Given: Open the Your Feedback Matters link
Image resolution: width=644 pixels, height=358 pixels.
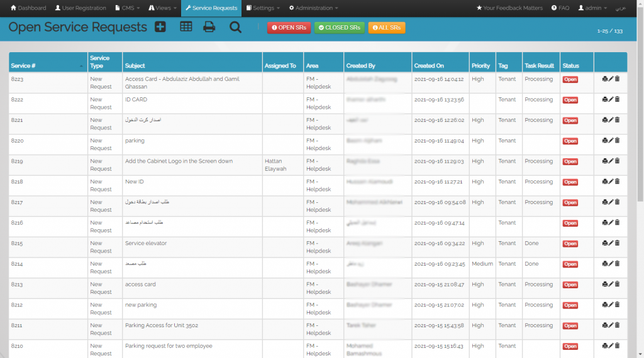Looking at the screenshot, I should (509, 8).
